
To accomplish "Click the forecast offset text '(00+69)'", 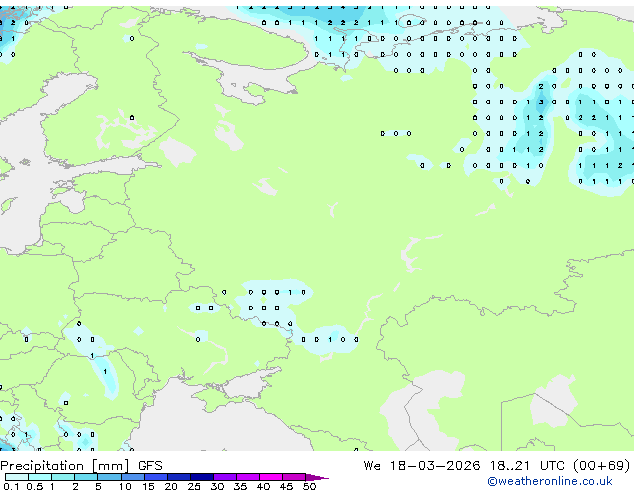I will click(x=602, y=466).
